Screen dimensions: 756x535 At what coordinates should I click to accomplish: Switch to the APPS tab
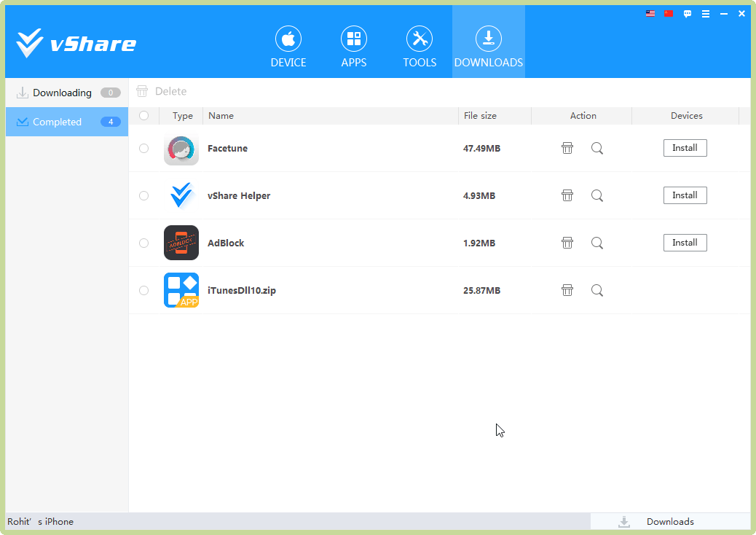click(x=354, y=47)
